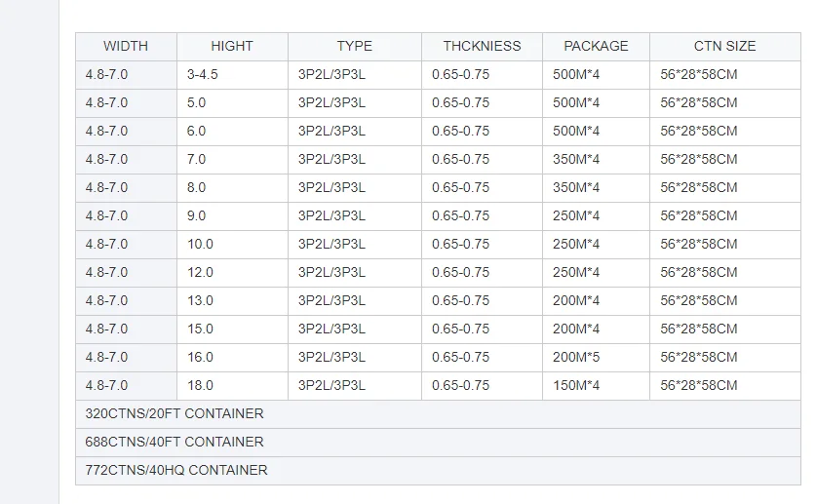Click the 688CTNS/40FT CONTAINER row
Image resolution: width=817 pixels, height=504 pixels.
175,442
